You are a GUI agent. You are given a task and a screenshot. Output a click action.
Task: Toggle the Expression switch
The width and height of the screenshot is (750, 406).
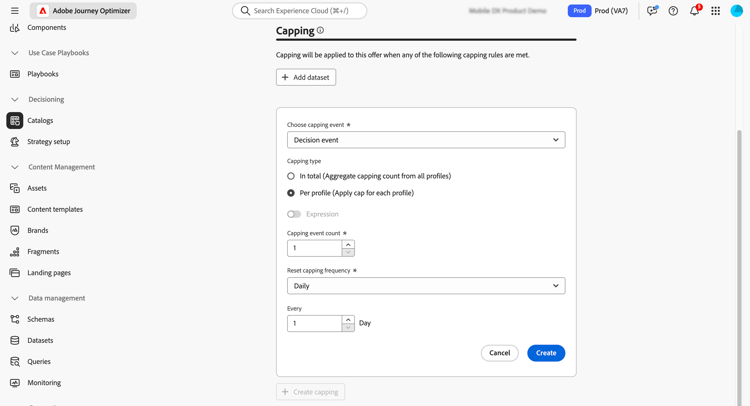pyautogui.click(x=294, y=214)
